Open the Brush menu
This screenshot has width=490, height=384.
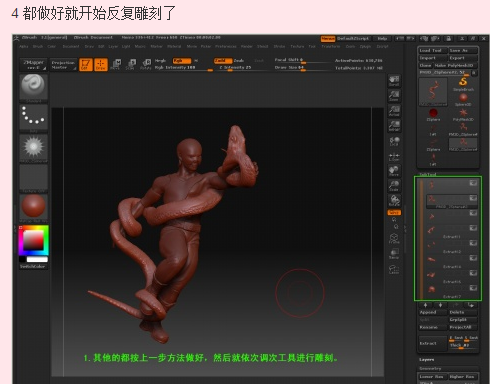coord(38,46)
